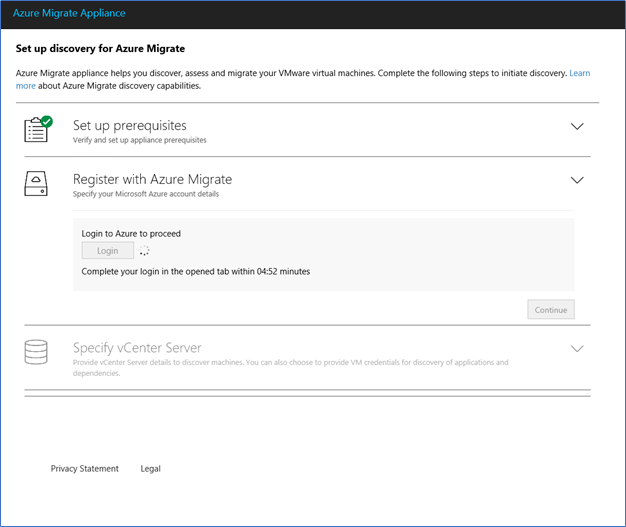Expand the Set up prerequisites section

(577, 127)
